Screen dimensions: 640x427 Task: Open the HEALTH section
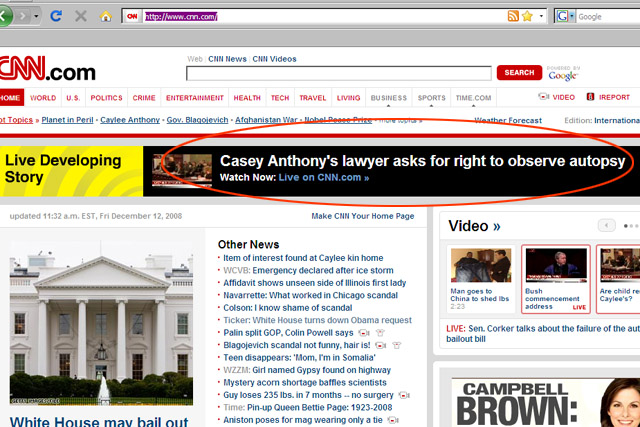point(247,98)
